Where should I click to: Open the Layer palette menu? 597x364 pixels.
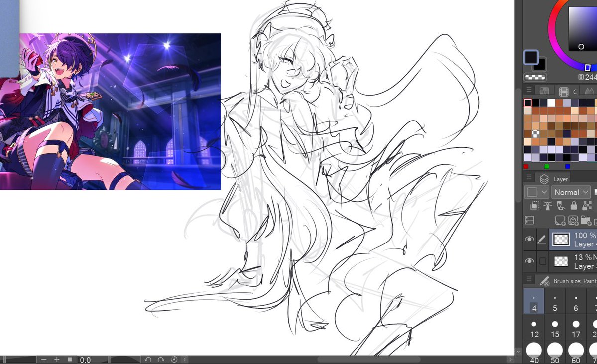pyautogui.click(x=529, y=178)
